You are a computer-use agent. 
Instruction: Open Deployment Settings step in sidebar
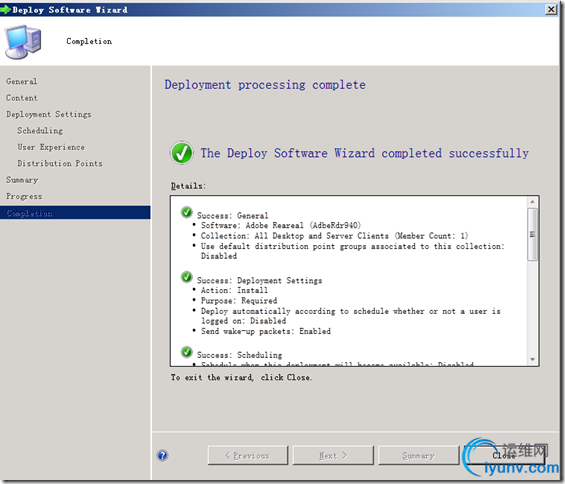point(49,114)
